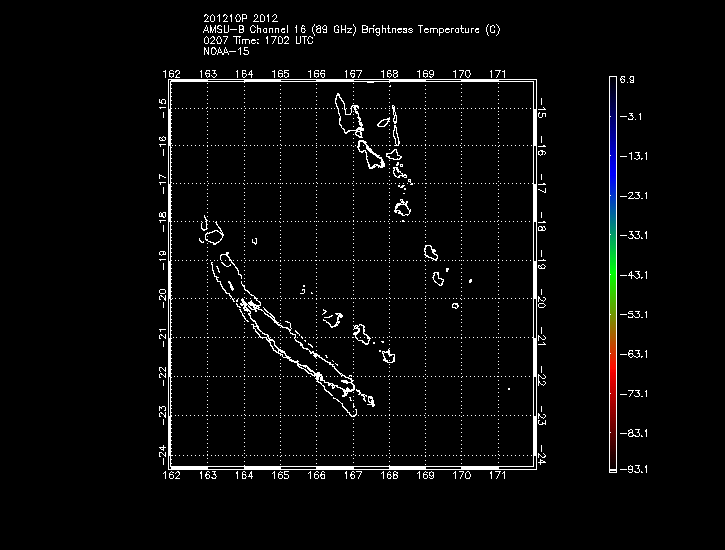
Task: Click longitude 167 on the bottom axis
Action: [353, 475]
